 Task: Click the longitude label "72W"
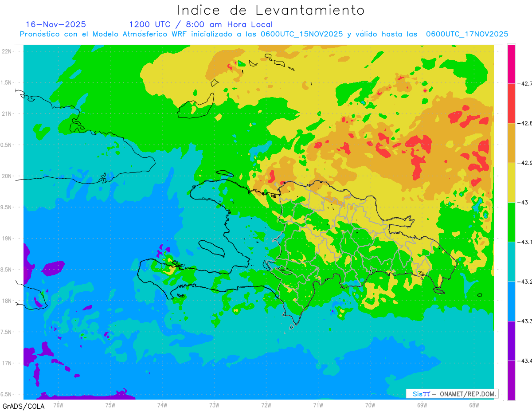point(266,405)
